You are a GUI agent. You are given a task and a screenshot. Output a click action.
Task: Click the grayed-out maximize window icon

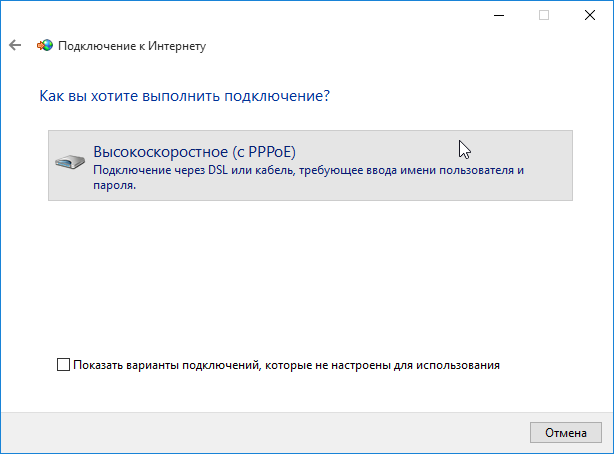coord(544,15)
